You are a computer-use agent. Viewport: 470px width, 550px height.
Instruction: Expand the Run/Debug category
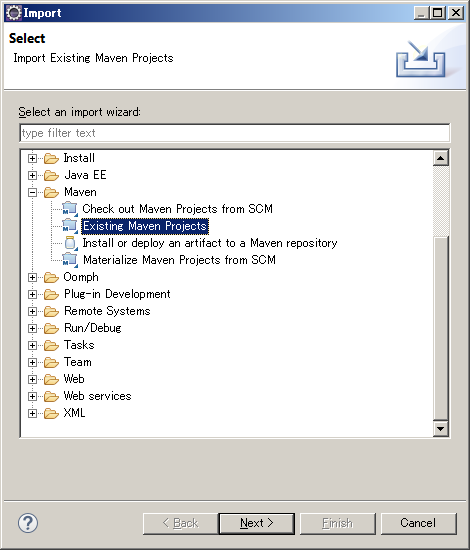click(x=32, y=329)
